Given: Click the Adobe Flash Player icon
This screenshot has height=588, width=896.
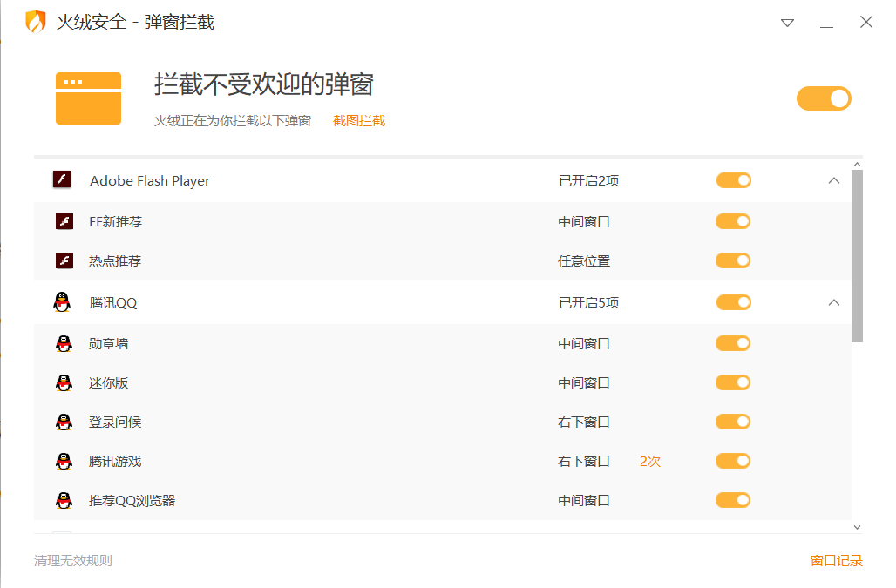Looking at the screenshot, I should [x=61, y=180].
